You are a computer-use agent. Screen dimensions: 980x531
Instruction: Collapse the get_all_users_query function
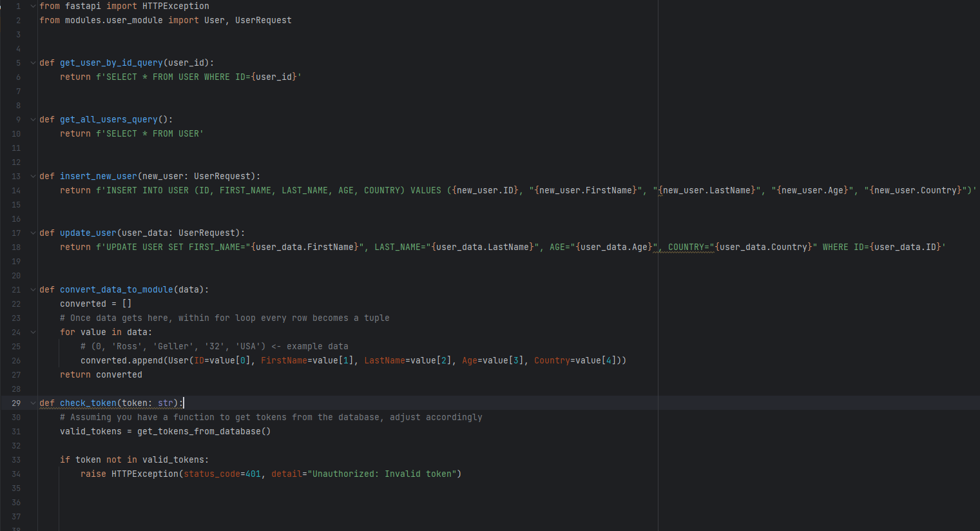coord(33,119)
